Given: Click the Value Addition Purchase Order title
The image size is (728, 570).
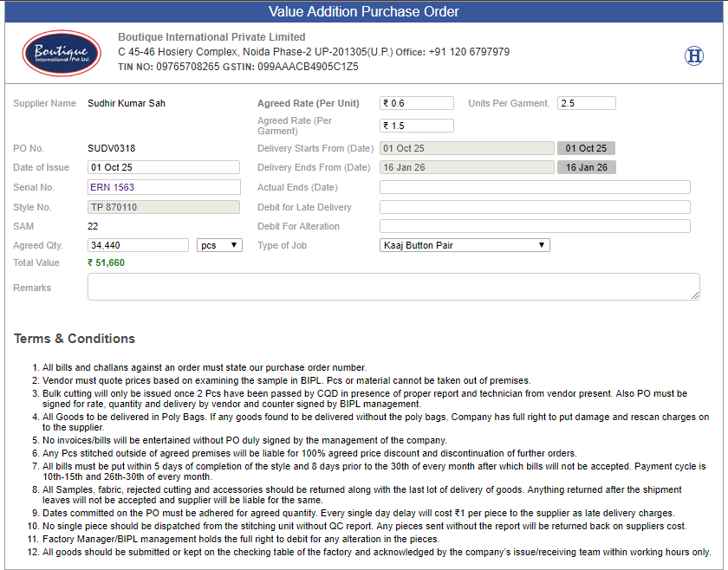Looking at the screenshot, I should 363,11.
